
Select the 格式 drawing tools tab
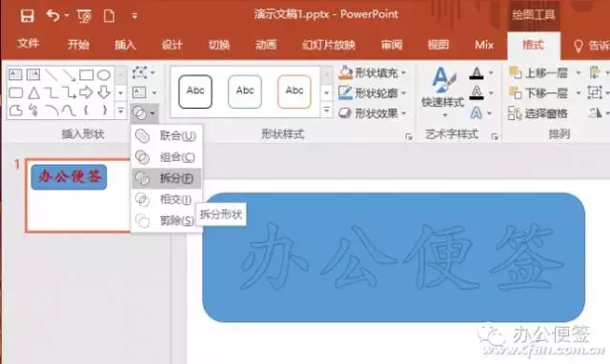(533, 45)
